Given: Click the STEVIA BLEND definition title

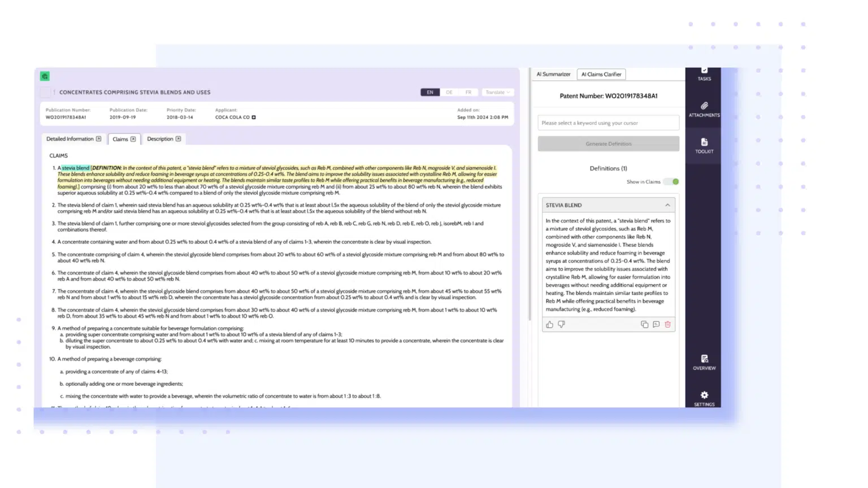Looking at the screenshot, I should (x=564, y=205).
